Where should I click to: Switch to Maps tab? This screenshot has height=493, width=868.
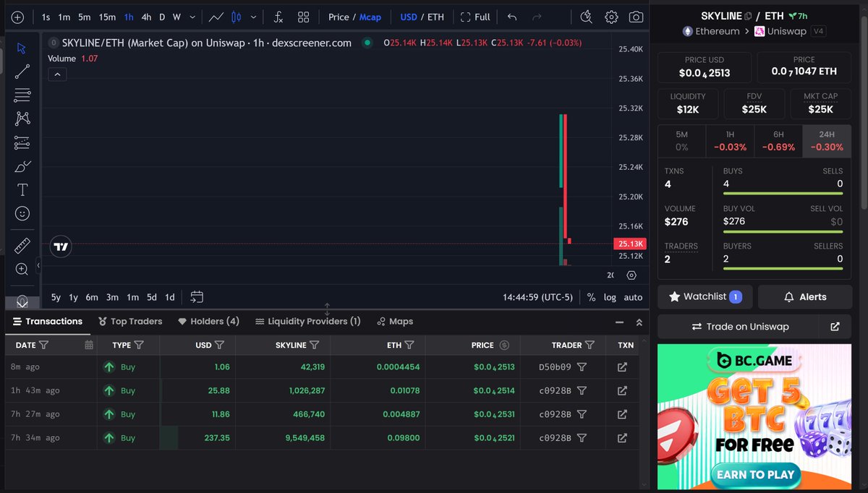tap(395, 321)
